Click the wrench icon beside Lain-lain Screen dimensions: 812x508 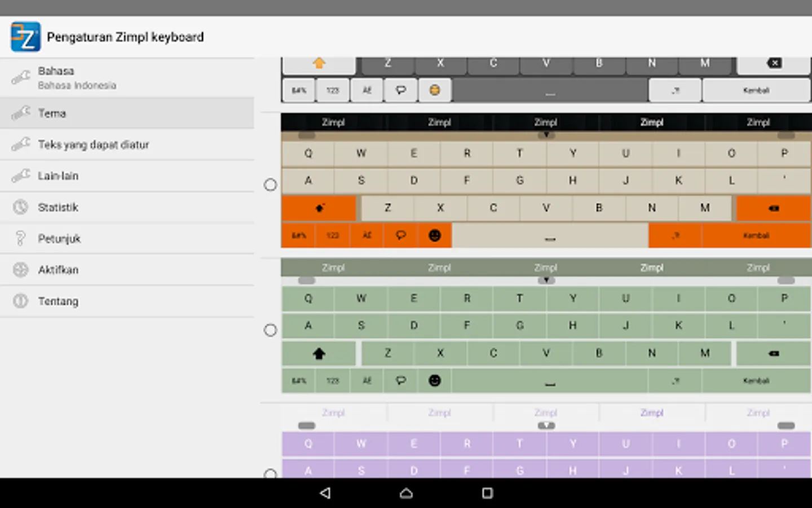point(21,176)
